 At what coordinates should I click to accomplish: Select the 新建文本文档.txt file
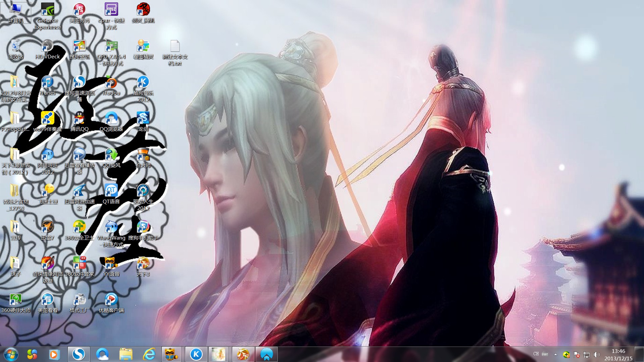(175, 52)
